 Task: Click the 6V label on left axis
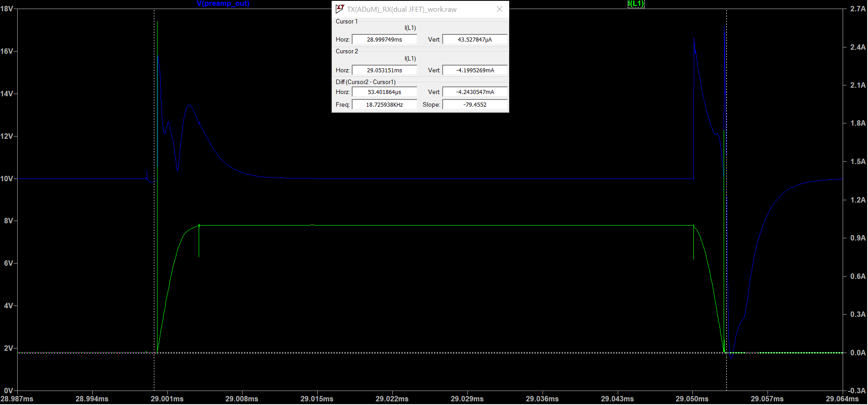point(8,263)
